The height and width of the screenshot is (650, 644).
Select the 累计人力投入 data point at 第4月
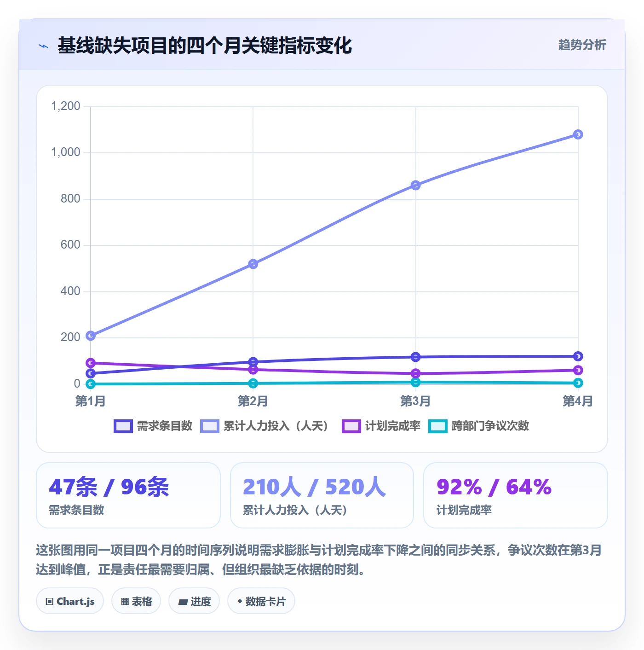click(x=578, y=134)
